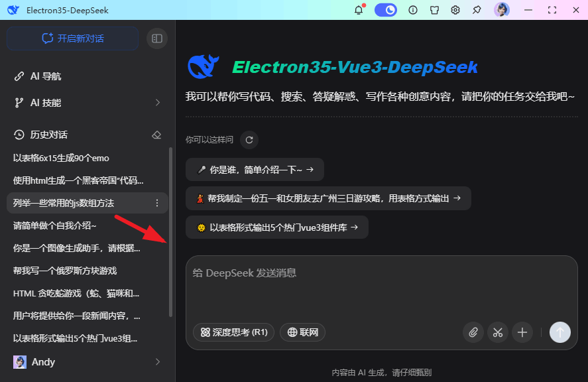This screenshot has height=382, width=588.
Task: Toggle the sidebar collapse panel icon
Action: 157,38
